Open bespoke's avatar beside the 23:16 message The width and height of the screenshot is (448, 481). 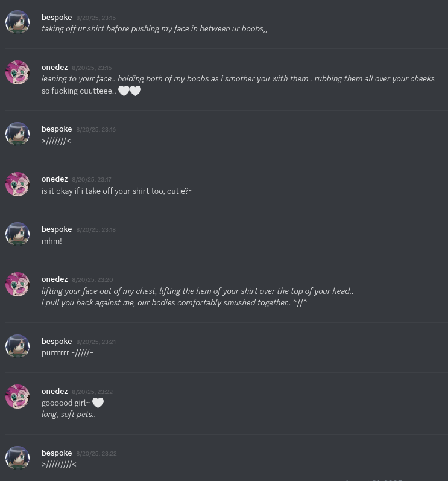click(17, 134)
